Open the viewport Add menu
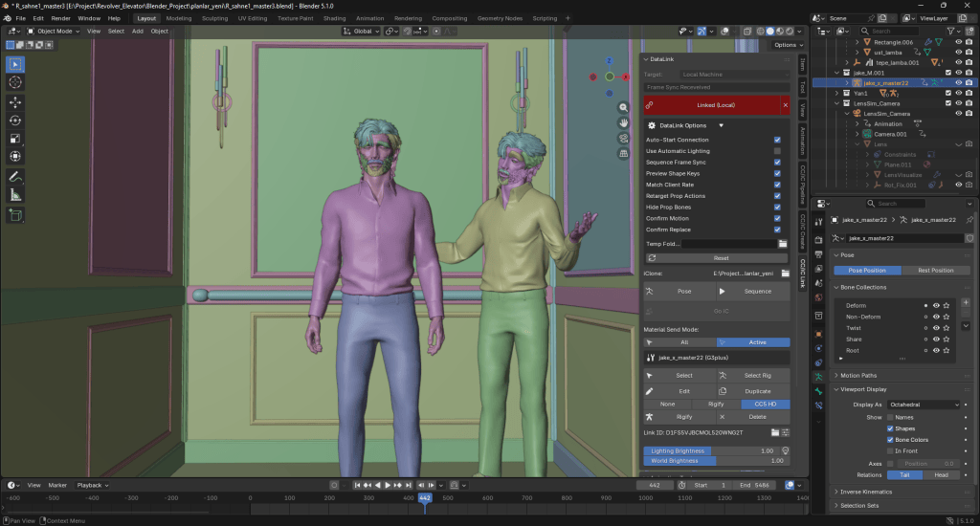 point(138,31)
